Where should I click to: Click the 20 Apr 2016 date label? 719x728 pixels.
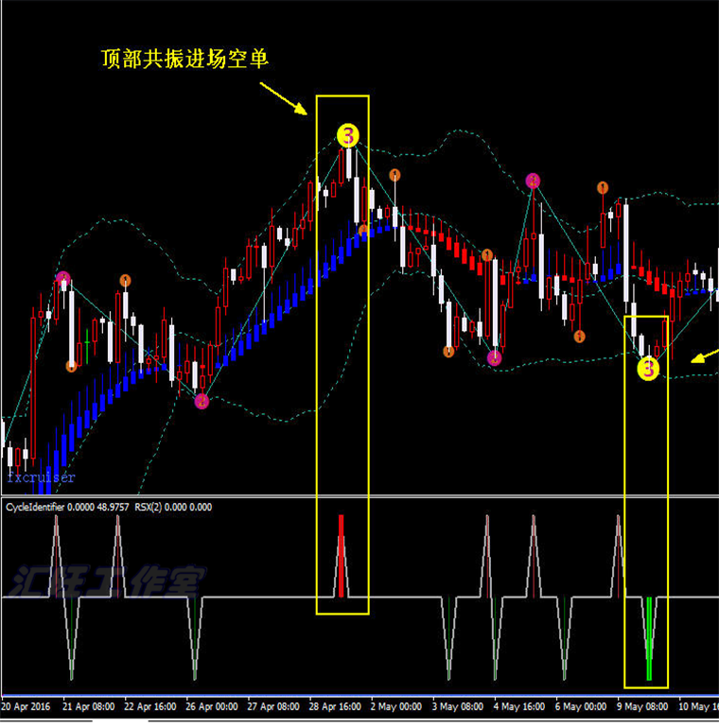point(26,706)
